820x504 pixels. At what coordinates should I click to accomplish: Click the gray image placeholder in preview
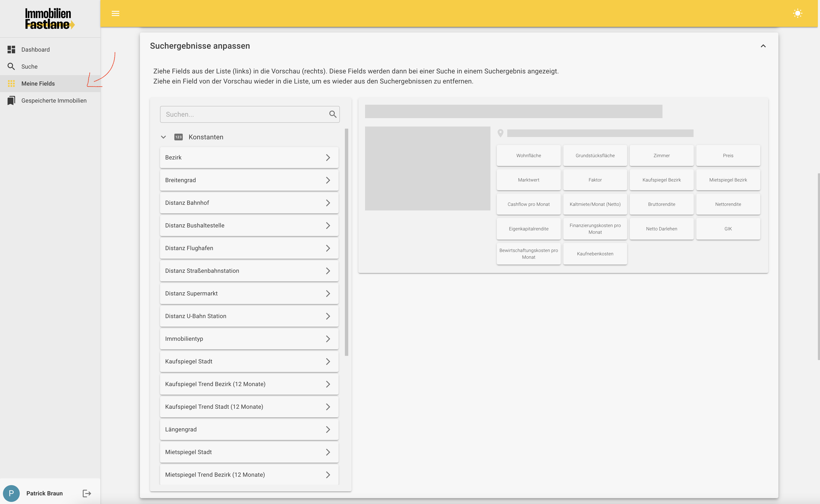[x=427, y=168]
